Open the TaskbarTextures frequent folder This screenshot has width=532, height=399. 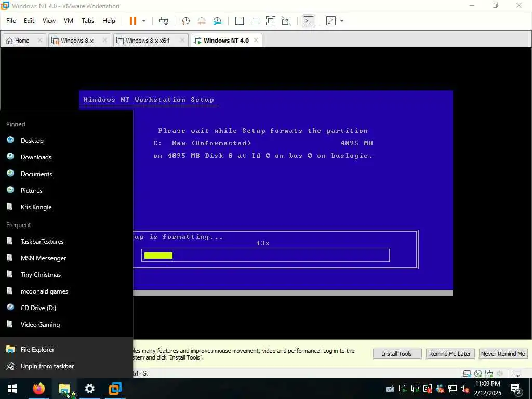[66, 241]
